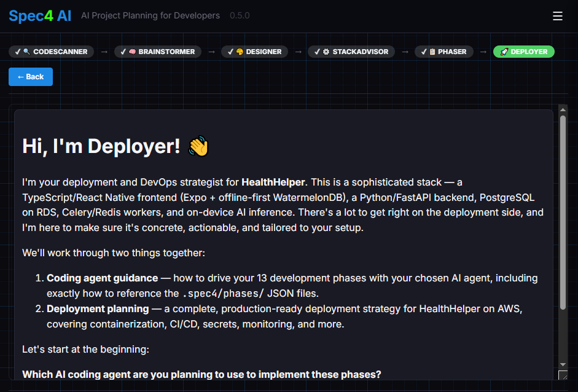Click the vertical scrollbar thumb
This screenshot has width=578, height=392.
click(x=563, y=213)
